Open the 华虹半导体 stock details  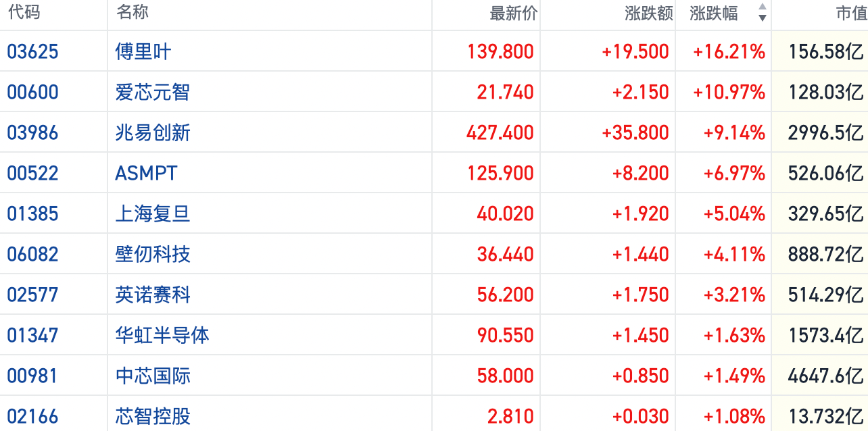[x=162, y=335]
